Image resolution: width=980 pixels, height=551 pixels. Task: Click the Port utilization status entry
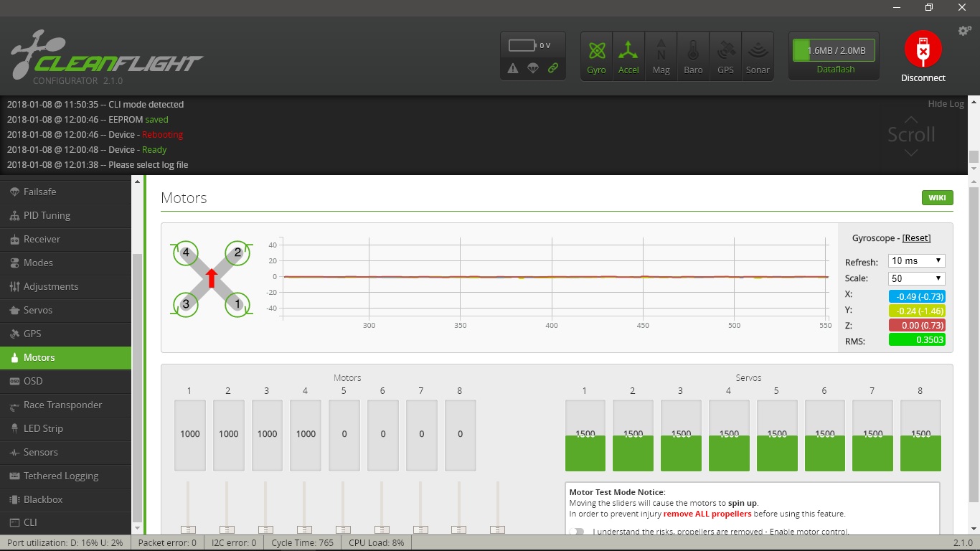pos(65,543)
